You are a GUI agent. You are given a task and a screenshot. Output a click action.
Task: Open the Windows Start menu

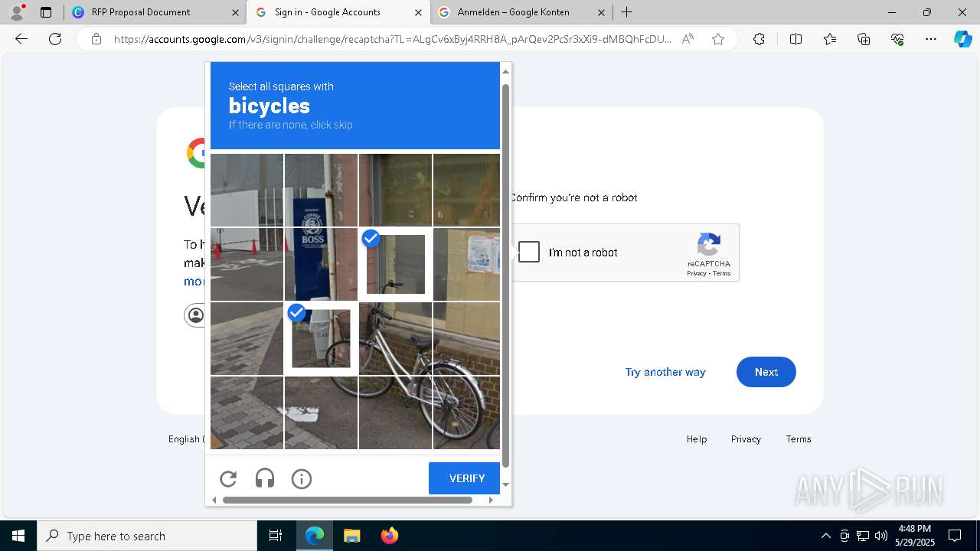[x=18, y=536]
